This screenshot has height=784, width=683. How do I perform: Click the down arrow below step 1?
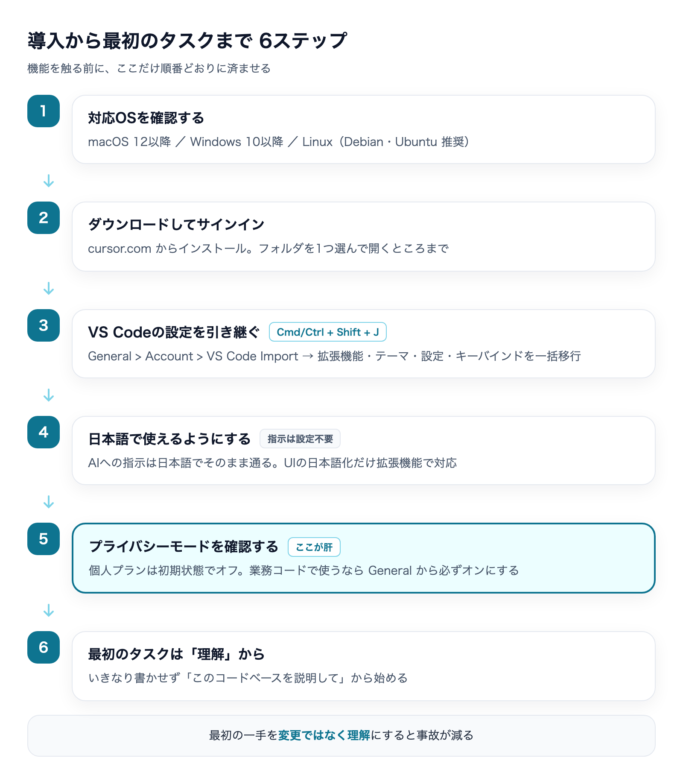[49, 181]
